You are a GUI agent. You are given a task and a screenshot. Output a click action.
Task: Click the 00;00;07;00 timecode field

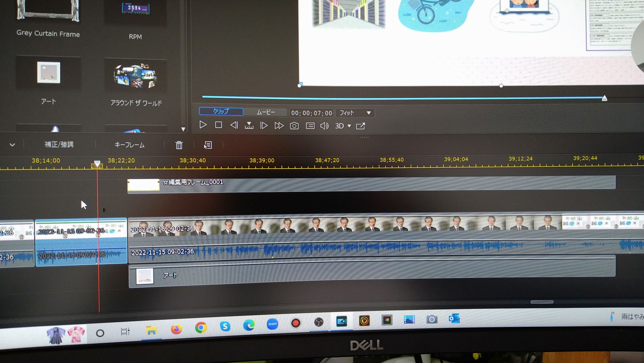tap(311, 113)
